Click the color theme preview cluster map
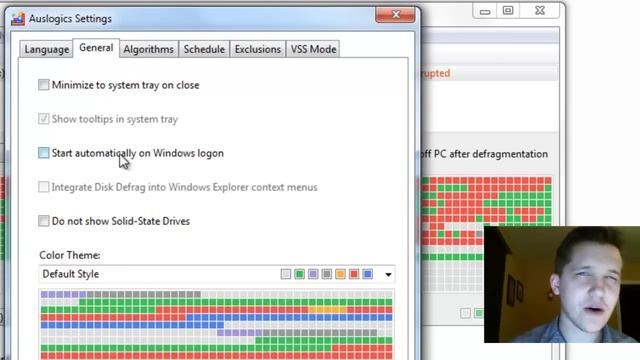The height and width of the screenshot is (360, 640). [x=217, y=324]
